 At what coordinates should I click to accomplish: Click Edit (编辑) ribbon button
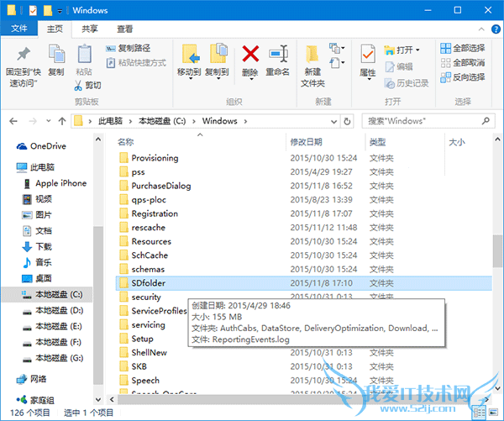pyautogui.click(x=399, y=67)
